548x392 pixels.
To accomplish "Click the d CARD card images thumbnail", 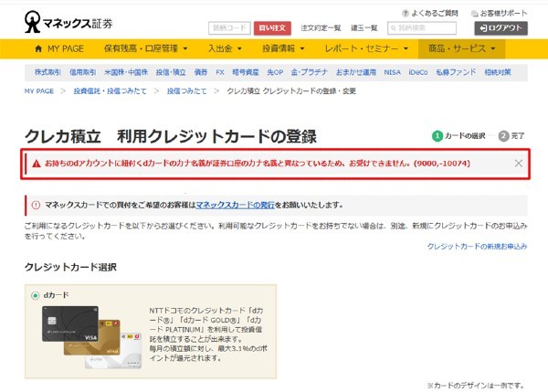I will click(91, 337).
